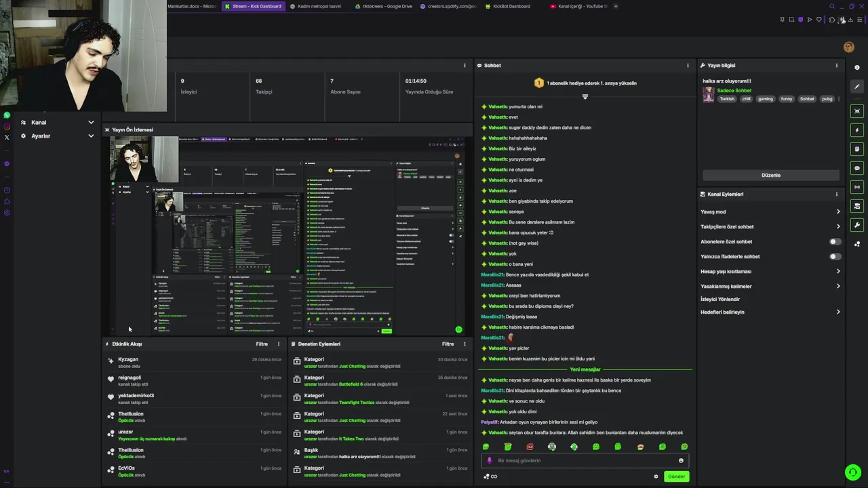868x488 pixels.
Task: Switch to Stream - Kick Dashboard tab
Action: (x=252, y=6)
